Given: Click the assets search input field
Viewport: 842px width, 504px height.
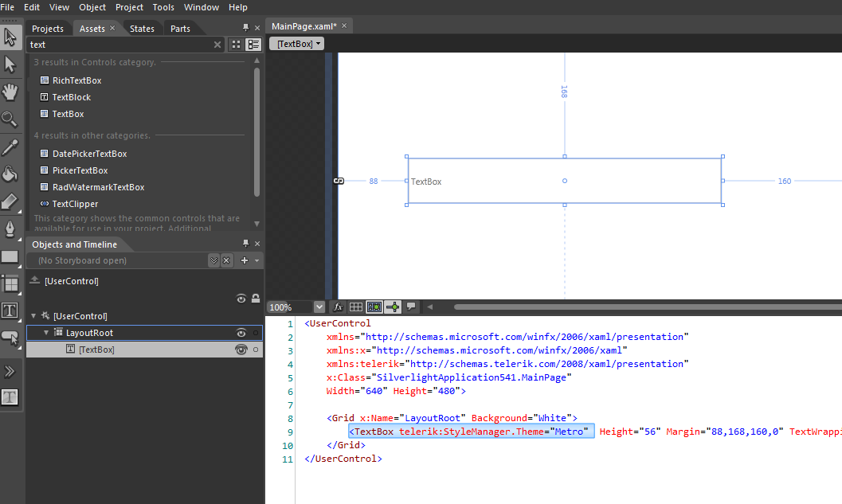Looking at the screenshot, I should (x=119, y=45).
